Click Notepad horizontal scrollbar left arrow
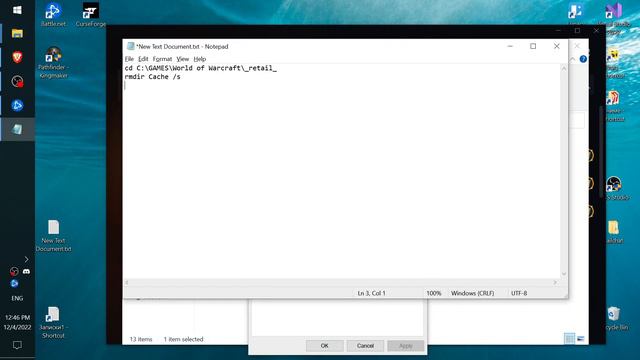Image resolution: width=640 pixels, height=360 pixels. (127, 282)
